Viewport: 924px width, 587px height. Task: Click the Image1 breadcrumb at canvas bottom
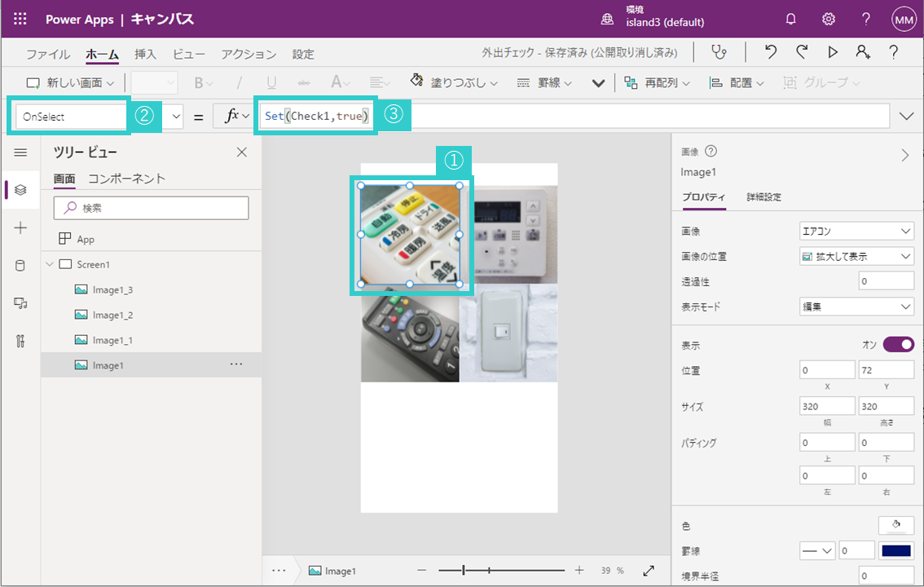click(x=332, y=571)
